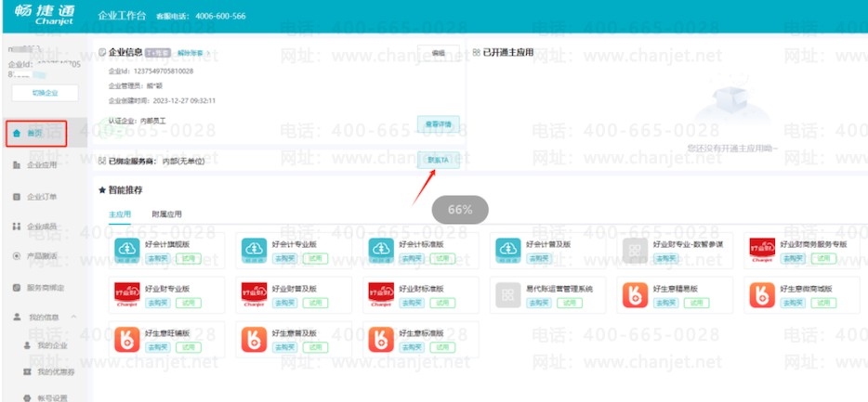The width and height of the screenshot is (868, 402).
Task: Open the 好生意旺铺版 app icon
Action: [127, 340]
